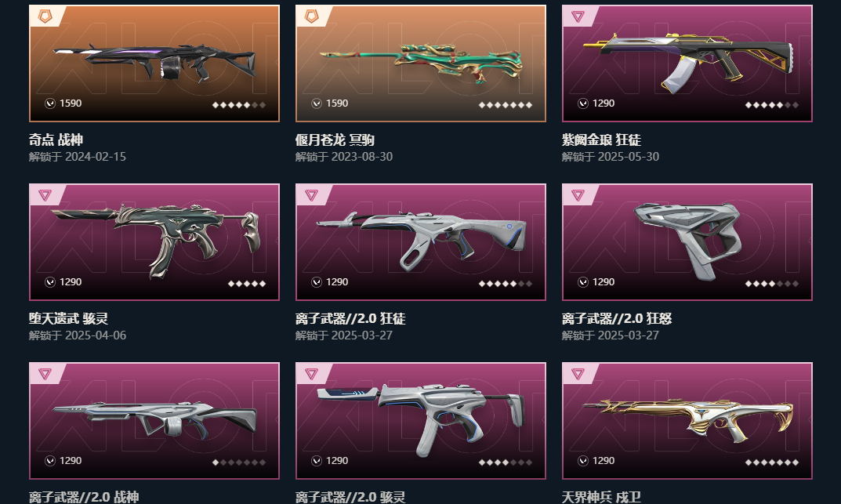Screen dimensions: 841x504
Task: Open the 堕天遗武 骇灵 skin image
Action: click(155, 240)
